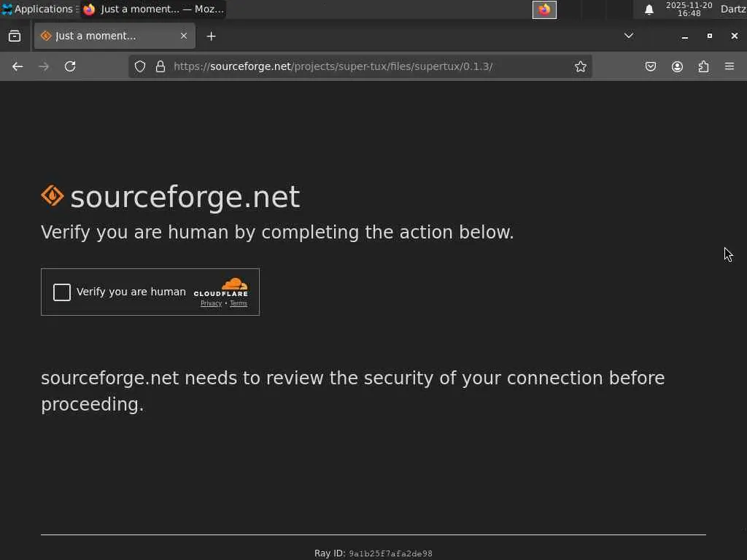
Task: Open the Firefox account icon
Action: pos(677,66)
